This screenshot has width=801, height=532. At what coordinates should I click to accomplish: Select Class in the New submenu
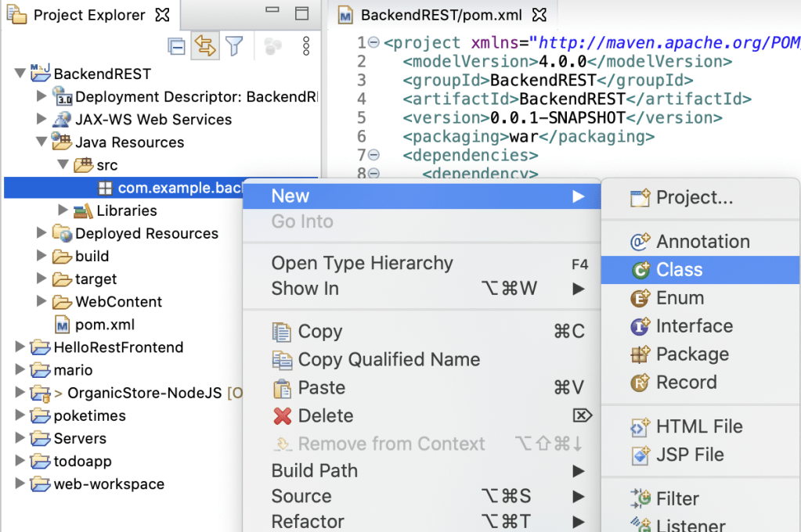[x=679, y=270]
